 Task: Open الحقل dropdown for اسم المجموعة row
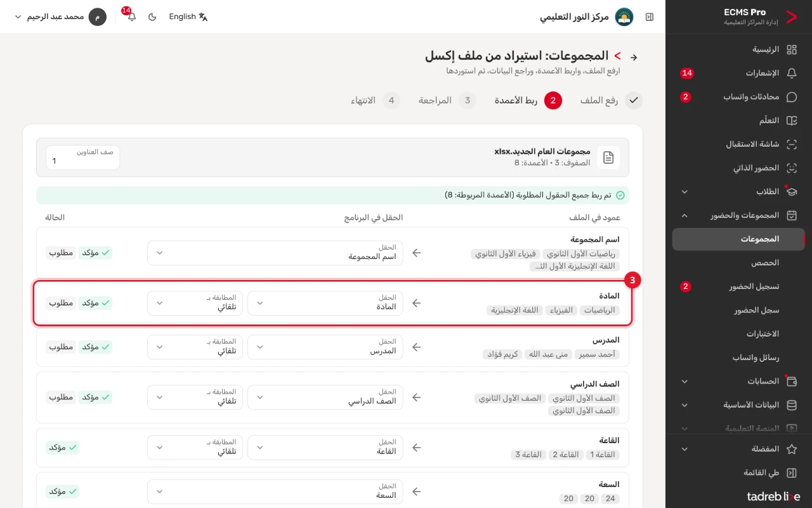click(x=275, y=253)
